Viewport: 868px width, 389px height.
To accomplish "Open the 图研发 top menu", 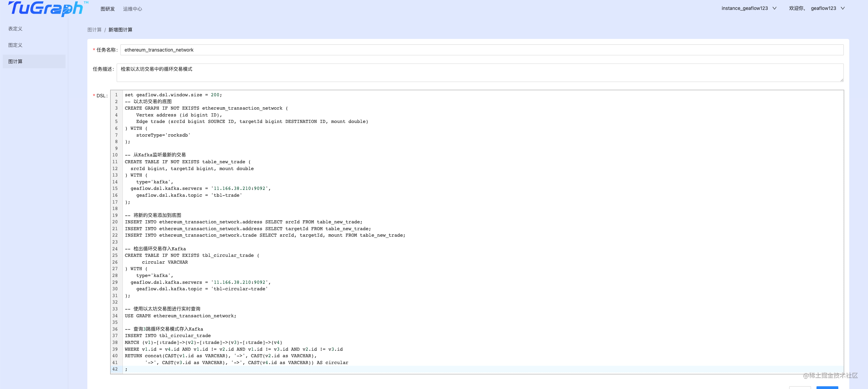I will tap(107, 9).
